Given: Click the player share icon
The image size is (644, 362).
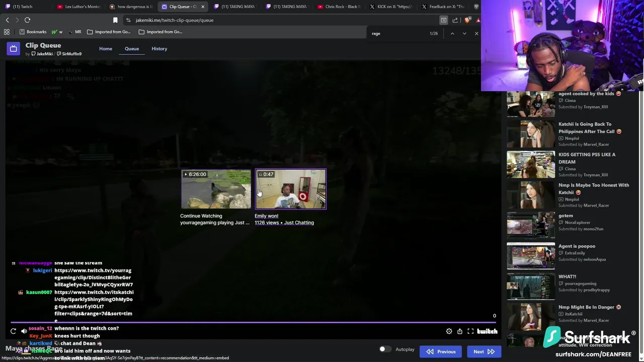Looking at the screenshot, I should pyautogui.click(x=459, y=331).
